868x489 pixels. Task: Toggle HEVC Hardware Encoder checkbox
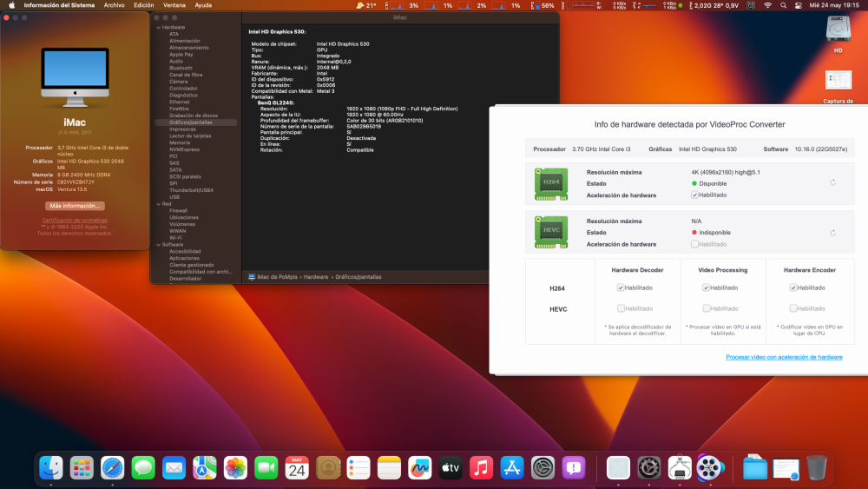tap(793, 308)
